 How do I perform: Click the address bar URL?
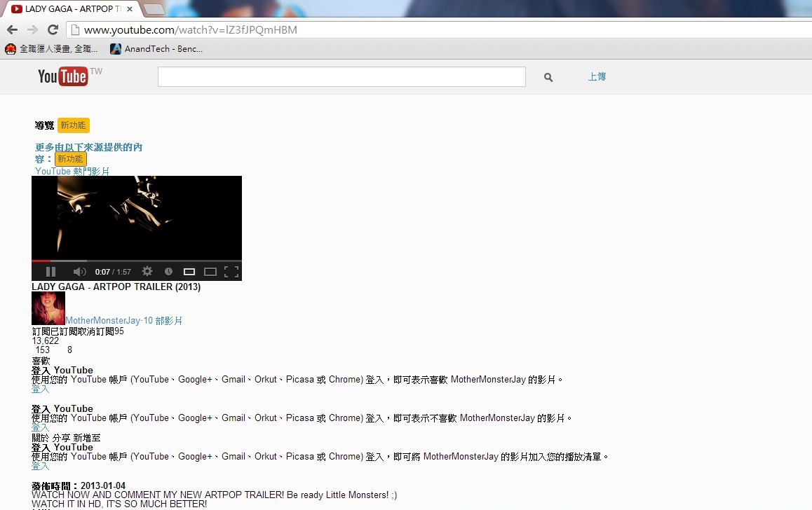(x=191, y=30)
